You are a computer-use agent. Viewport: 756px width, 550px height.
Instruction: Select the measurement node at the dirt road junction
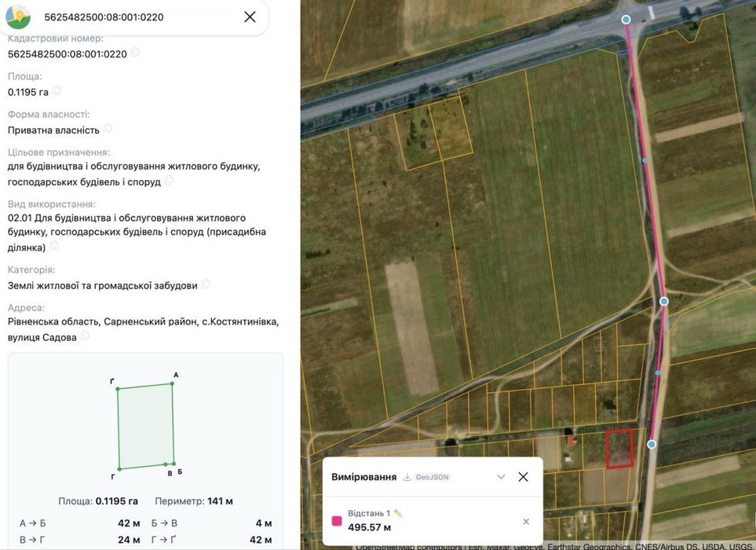pyautogui.click(x=664, y=301)
